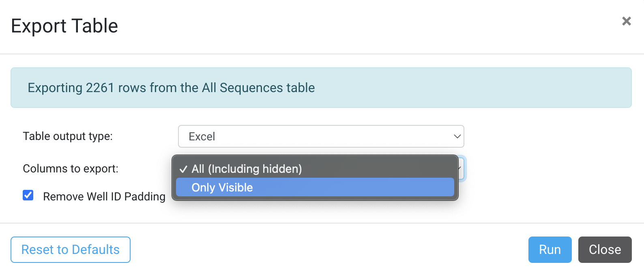
Task: Close the Export Table dialog with the X icon
Action: pos(626,21)
